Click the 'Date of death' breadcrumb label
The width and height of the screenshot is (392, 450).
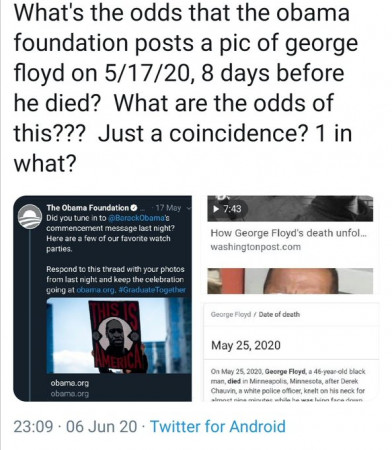279,314
